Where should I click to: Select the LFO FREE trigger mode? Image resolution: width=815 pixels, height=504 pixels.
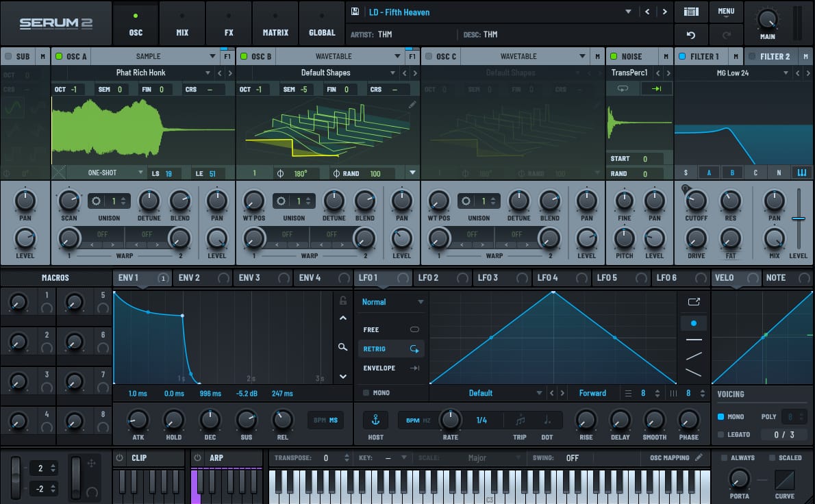tap(391, 329)
